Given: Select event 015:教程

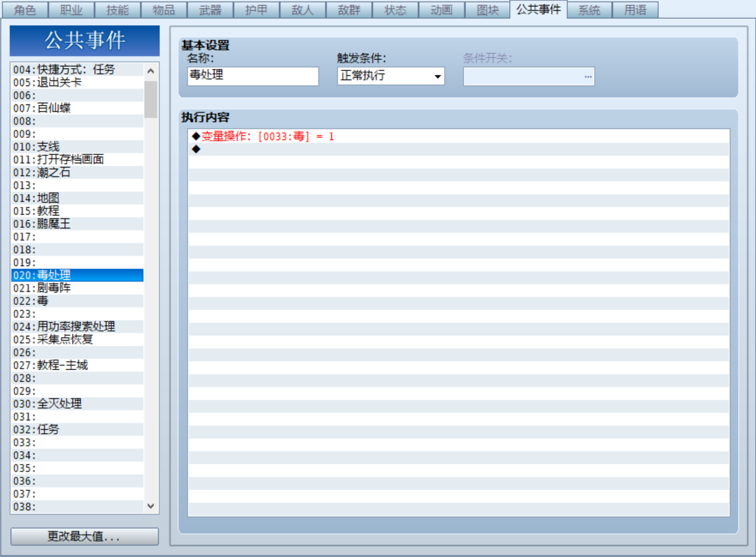Looking at the screenshot, I should 77,211.
